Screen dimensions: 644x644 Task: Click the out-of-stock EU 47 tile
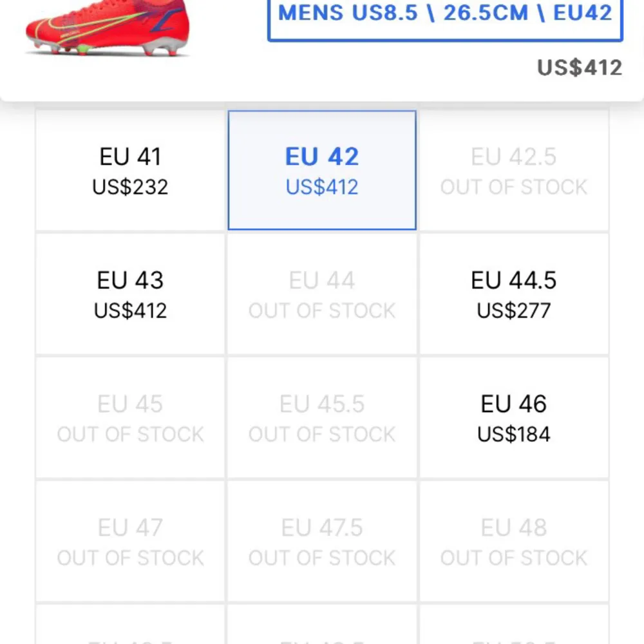click(x=129, y=541)
